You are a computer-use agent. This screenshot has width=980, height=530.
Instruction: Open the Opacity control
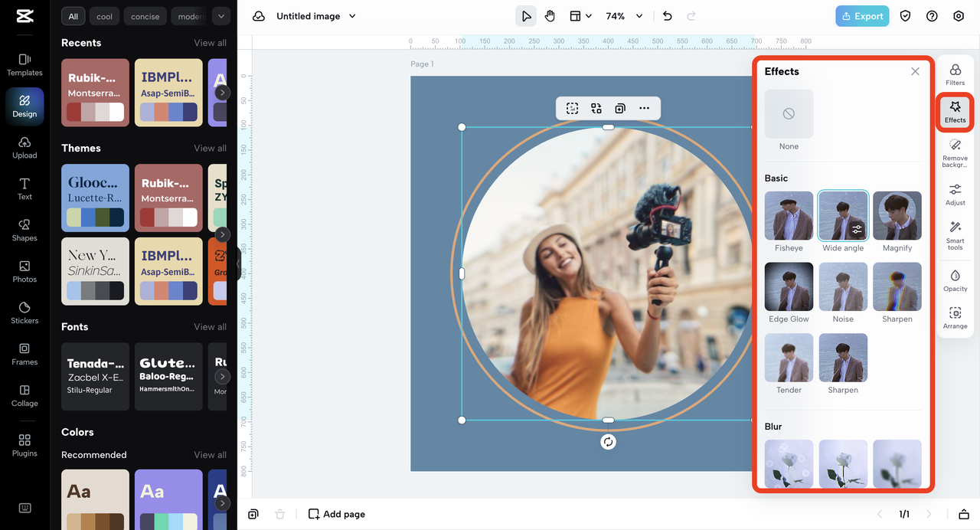(955, 280)
